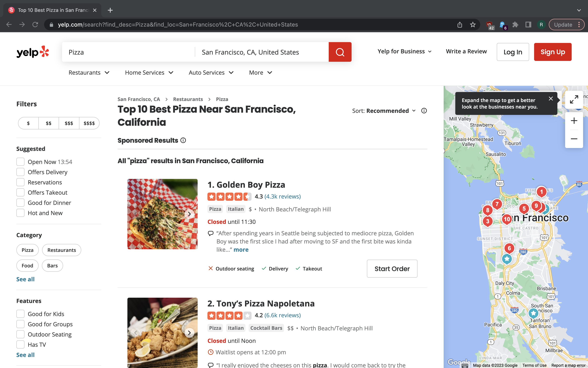
Task: Click Sponsored Results info icon
Action: (x=183, y=140)
